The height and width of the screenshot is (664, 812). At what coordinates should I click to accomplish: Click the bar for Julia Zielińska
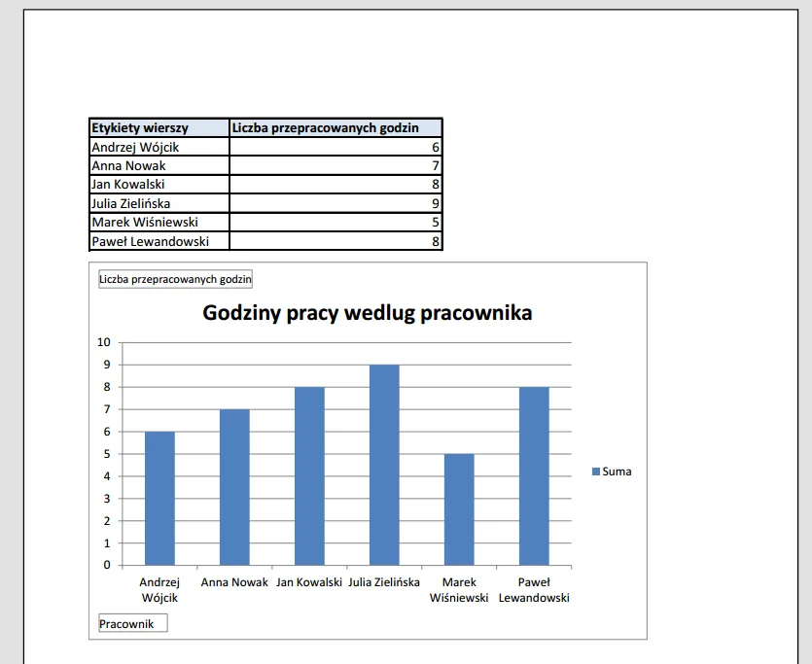pos(384,465)
